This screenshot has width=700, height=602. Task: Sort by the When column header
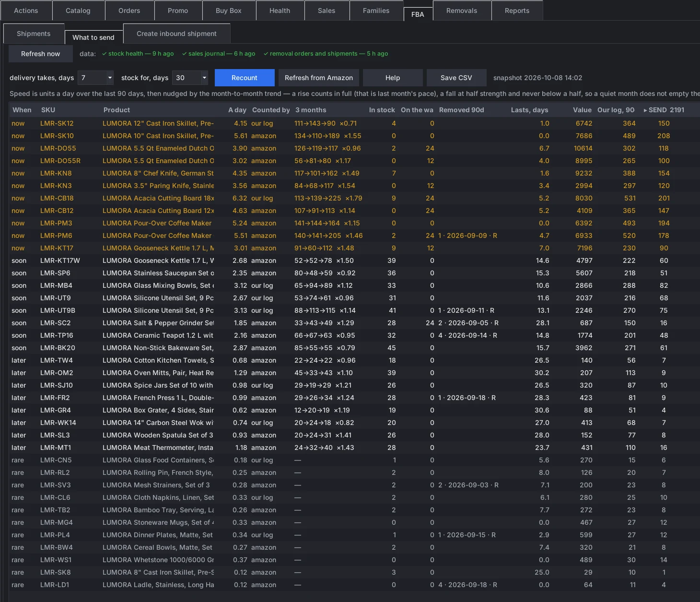(22, 110)
